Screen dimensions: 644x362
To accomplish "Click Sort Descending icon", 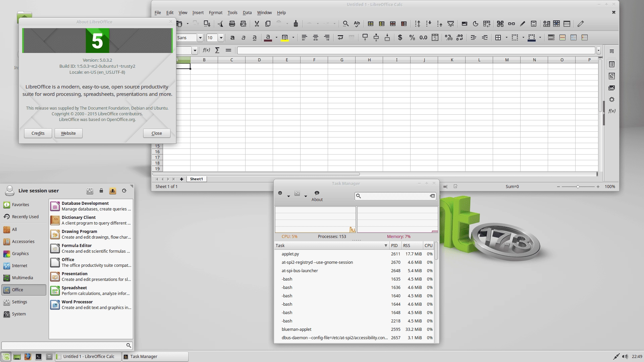I will point(439,24).
